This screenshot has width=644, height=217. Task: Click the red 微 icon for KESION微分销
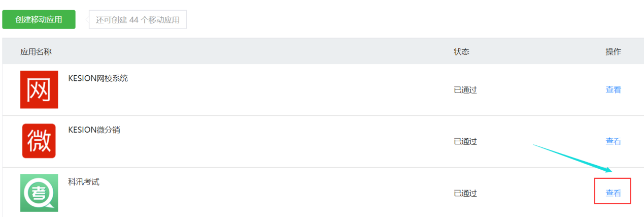coord(39,141)
